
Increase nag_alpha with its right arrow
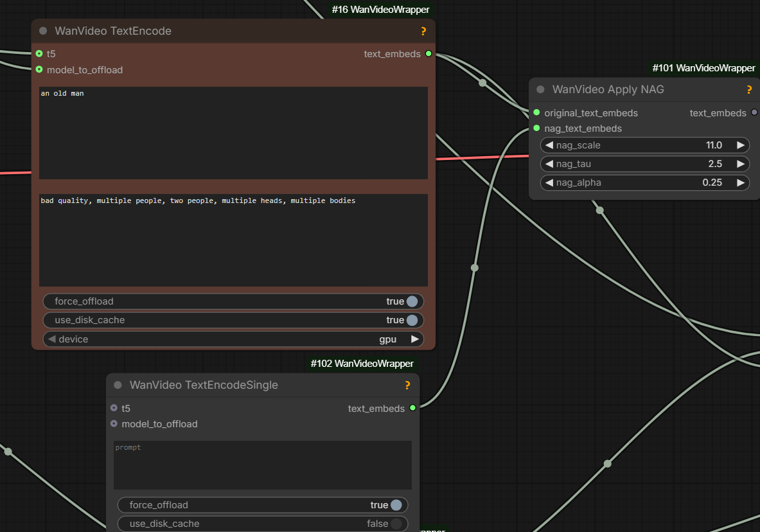click(740, 182)
